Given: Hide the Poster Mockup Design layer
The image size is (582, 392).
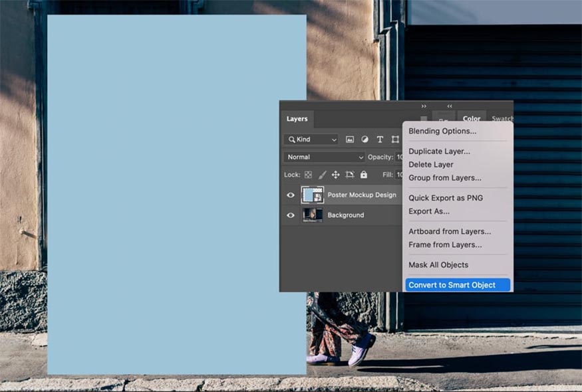Looking at the screenshot, I should [x=291, y=195].
